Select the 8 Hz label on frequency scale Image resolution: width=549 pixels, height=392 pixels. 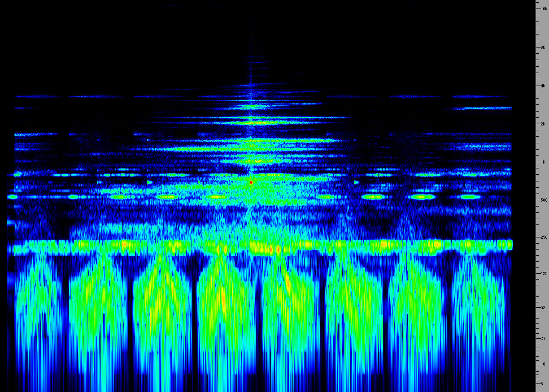point(542,383)
